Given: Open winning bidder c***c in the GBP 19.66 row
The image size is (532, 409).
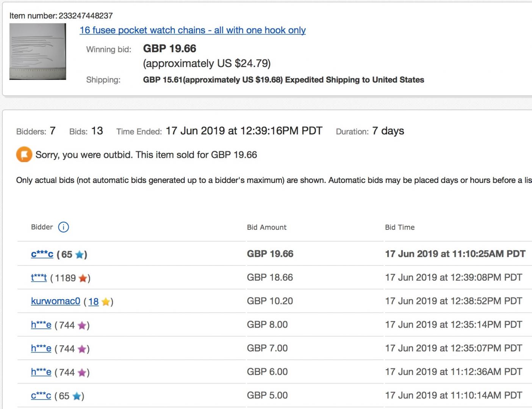Looking at the screenshot, I should pos(42,254).
